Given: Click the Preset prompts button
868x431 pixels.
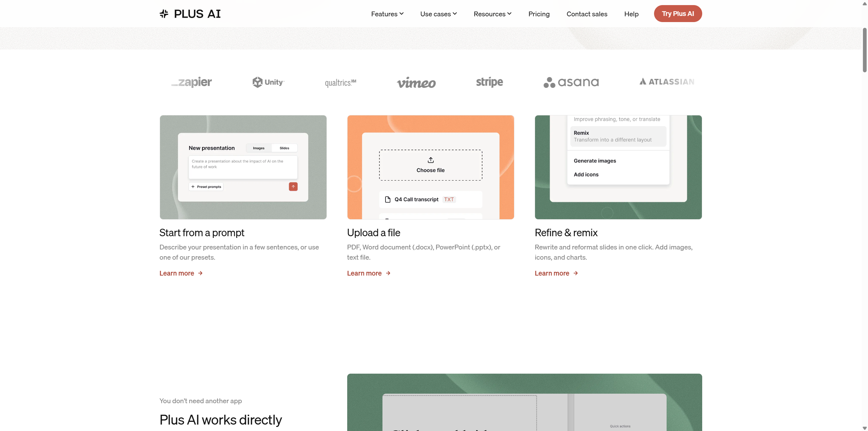Looking at the screenshot, I should click(206, 187).
